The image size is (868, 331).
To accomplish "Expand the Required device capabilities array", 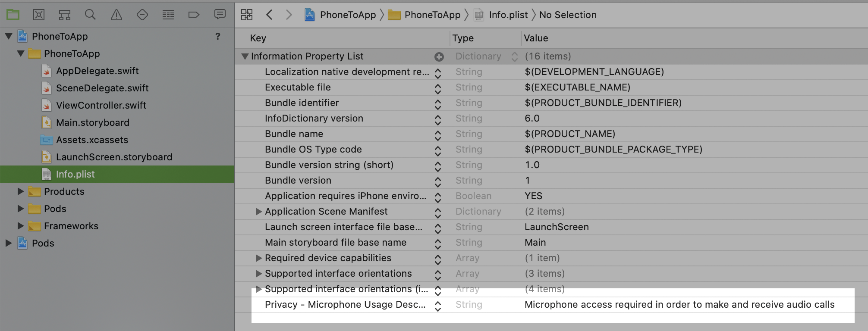I will pyautogui.click(x=258, y=258).
